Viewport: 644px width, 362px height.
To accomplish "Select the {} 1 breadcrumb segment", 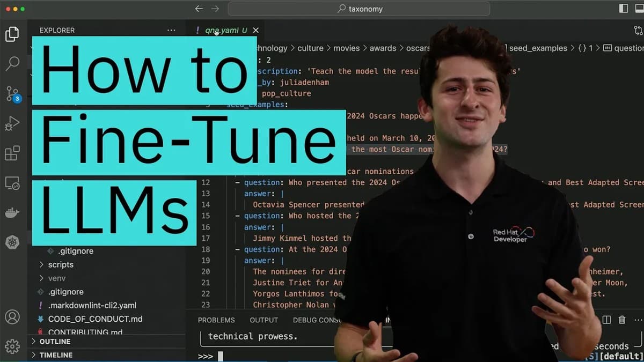I will point(586,48).
